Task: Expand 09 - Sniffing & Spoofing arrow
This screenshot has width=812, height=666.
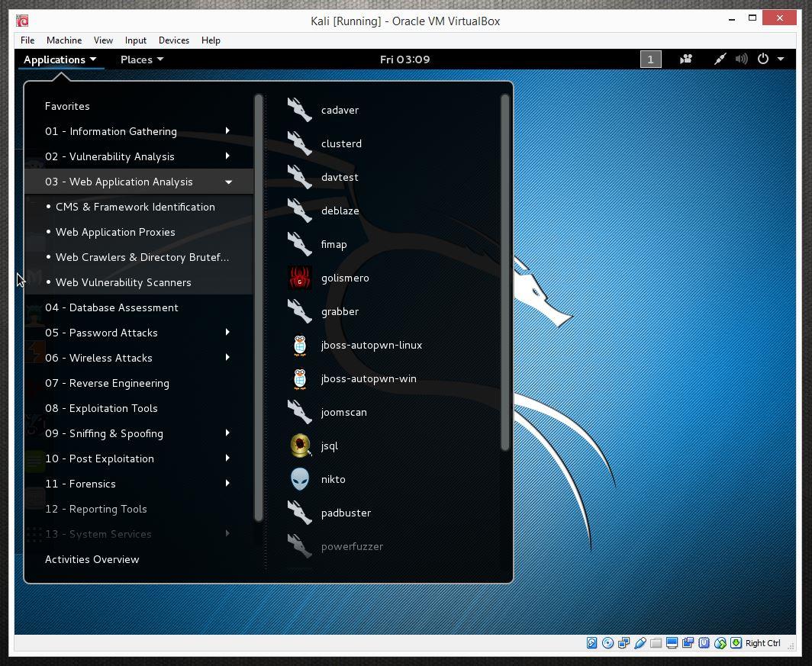Action: point(227,433)
